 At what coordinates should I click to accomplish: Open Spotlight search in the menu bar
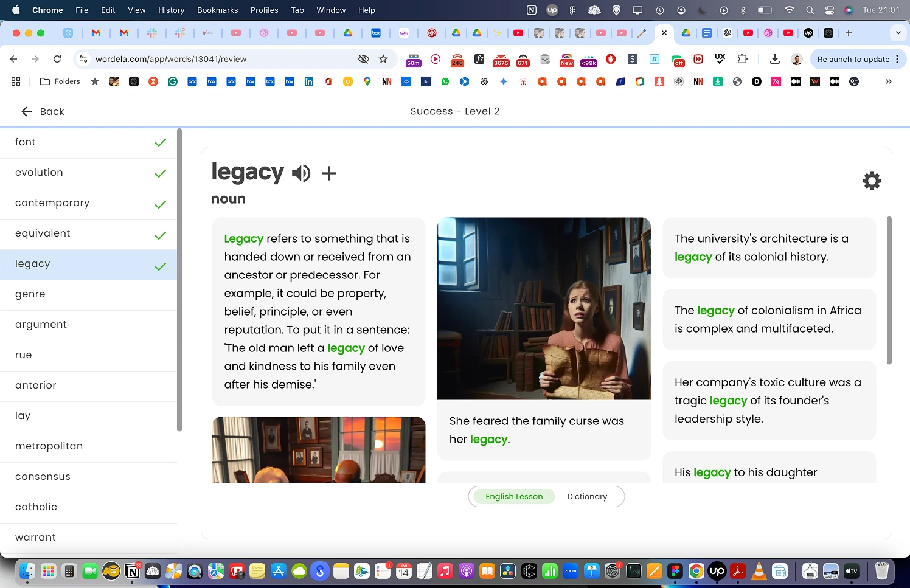pyautogui.click(x=810, y=10)
